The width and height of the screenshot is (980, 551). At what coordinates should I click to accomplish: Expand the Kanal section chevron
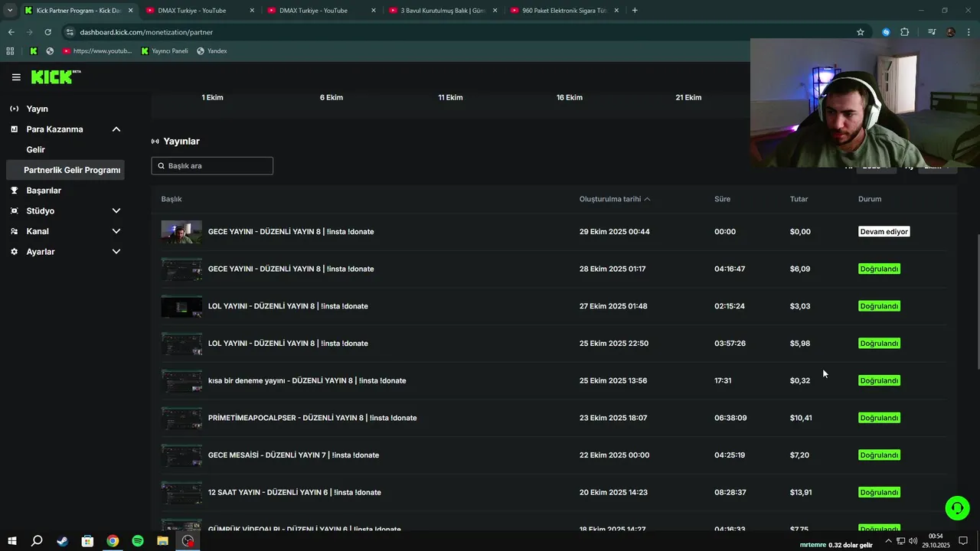tap(116, 231)
